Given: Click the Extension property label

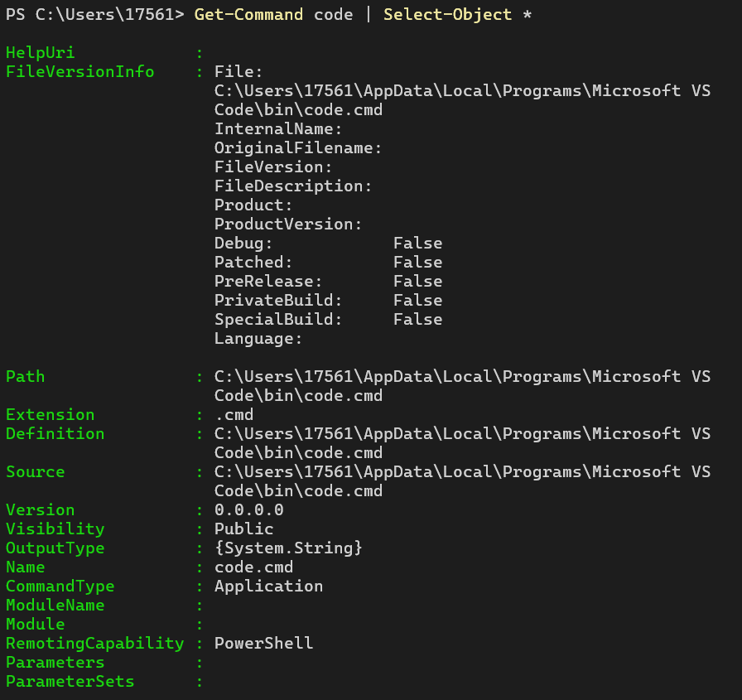Looking at the screenshot, I should tap(50, 415).
